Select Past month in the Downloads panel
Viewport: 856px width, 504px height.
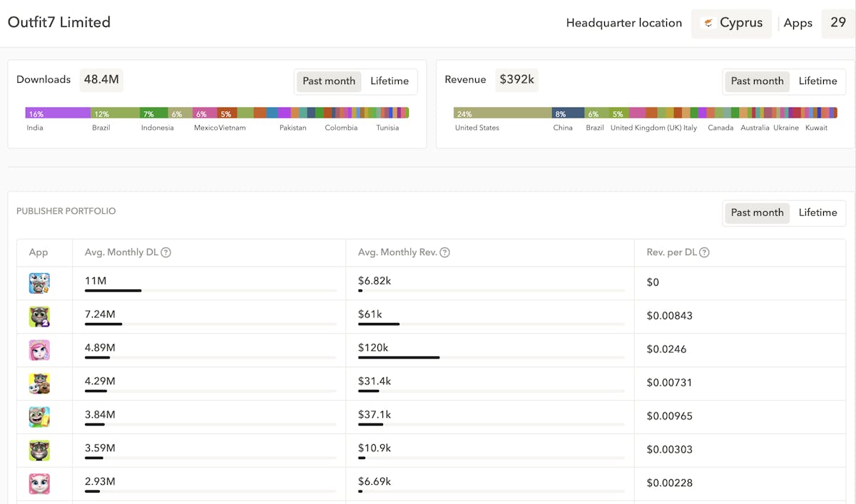click(x=329, y=81)
